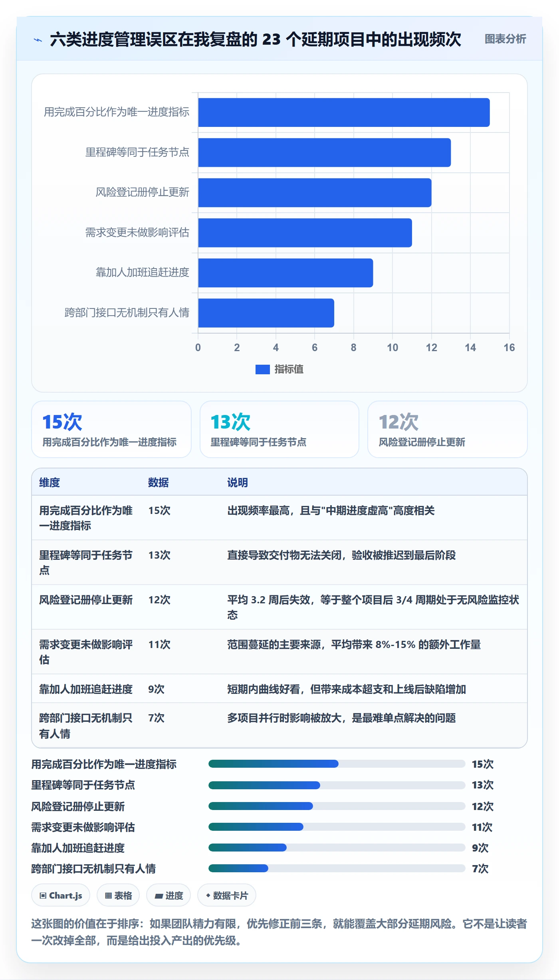Screen dimensions: 559x980
Task: Click the 7次 progress value label
Action: pos(480,869)
